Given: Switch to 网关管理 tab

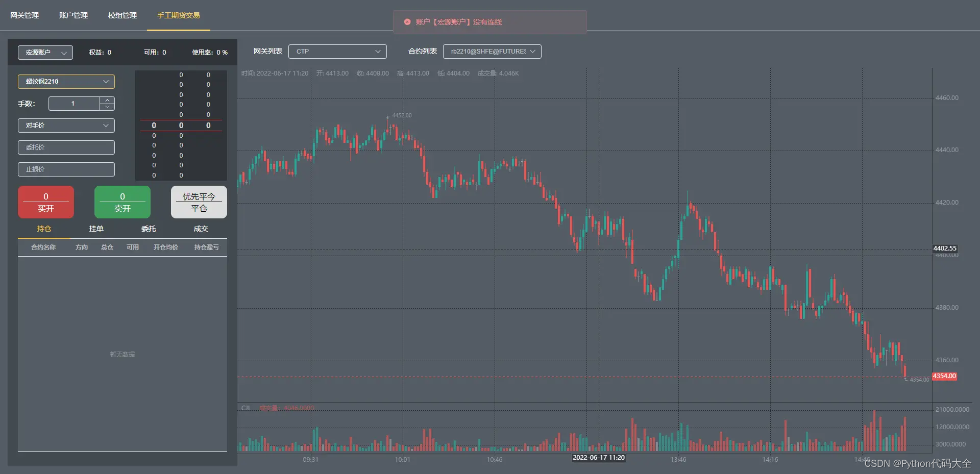Looking at the screenshot, I should click(x=24, y=15).
